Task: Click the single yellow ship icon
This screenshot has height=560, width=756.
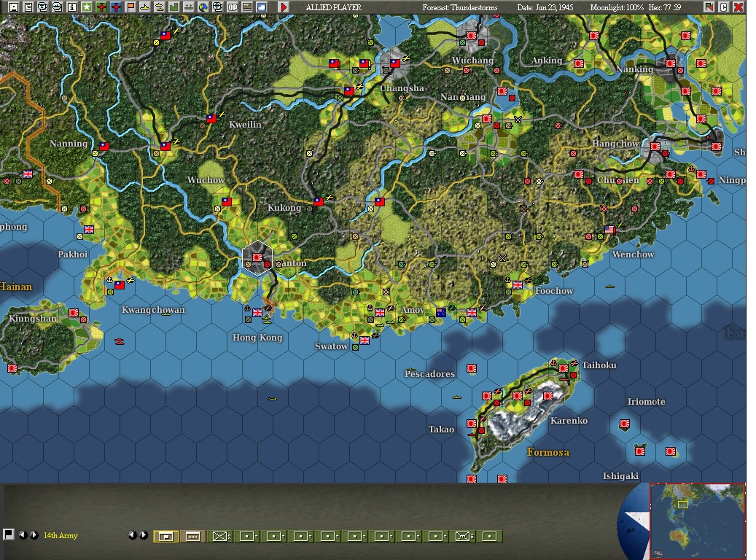Action: coord(144,7)
